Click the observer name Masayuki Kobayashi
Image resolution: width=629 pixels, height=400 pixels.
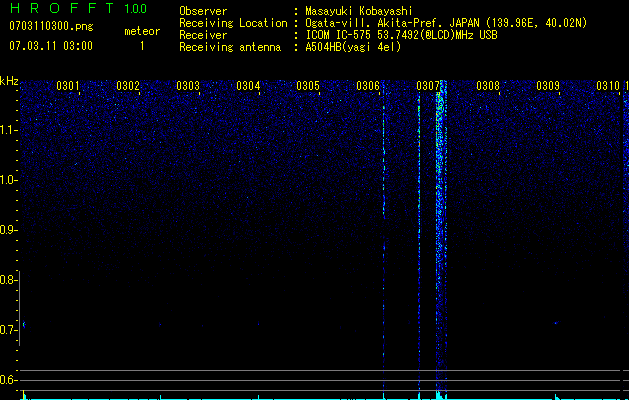pos(359,11)
